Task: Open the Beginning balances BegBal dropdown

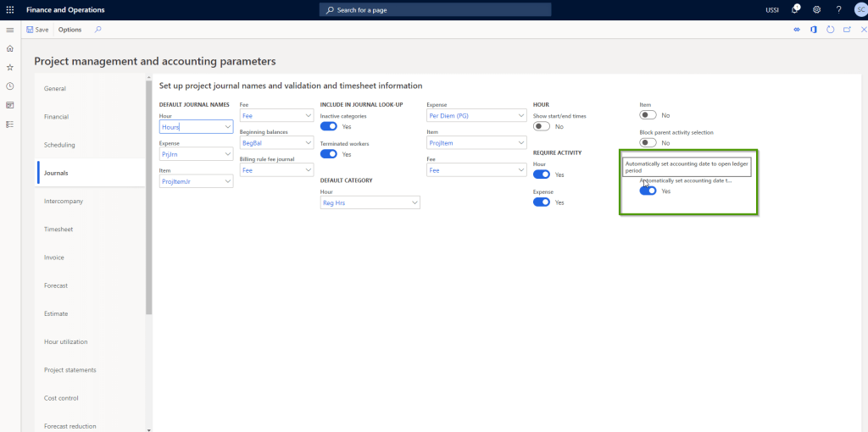Action: click(x=308, y=143)
